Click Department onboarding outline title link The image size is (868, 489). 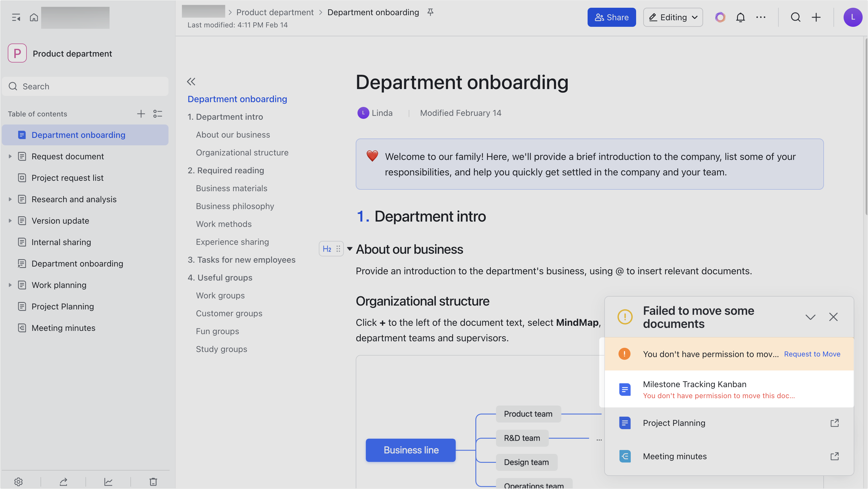coord(237,99)
